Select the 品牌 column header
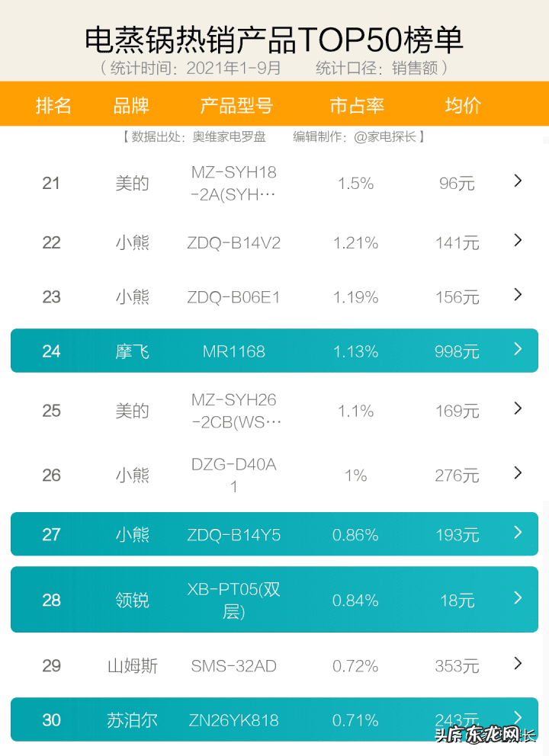This screenshot has width=549, height=756. click(x=131, y=105)
